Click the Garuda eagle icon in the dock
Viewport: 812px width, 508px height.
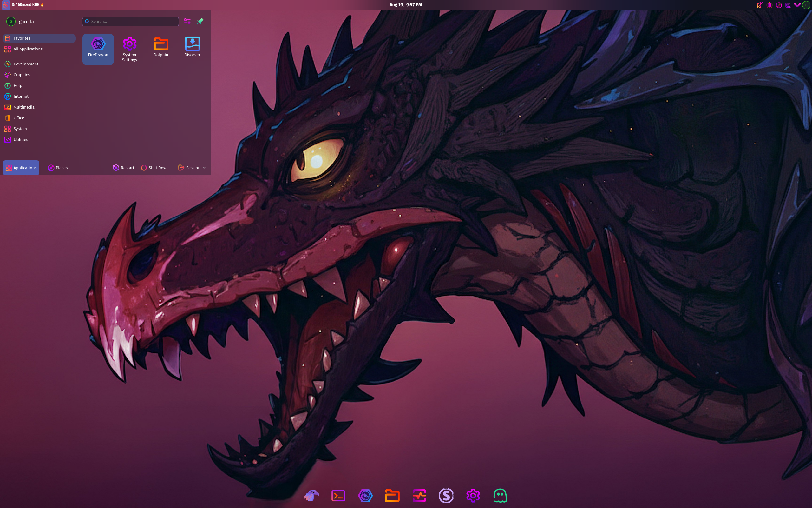pyautogui.click(x=311, y=495)
